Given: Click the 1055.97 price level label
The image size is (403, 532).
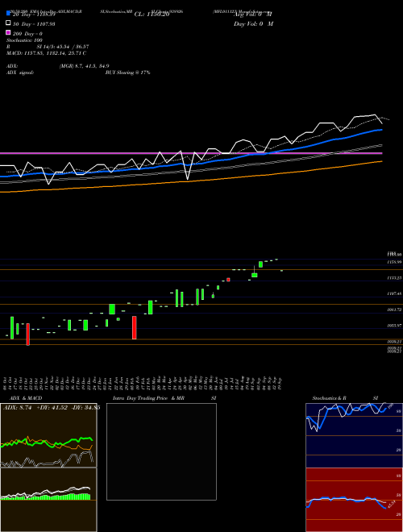Looking at the screenshot, I should pyautogui.click(x=394, y=326).
